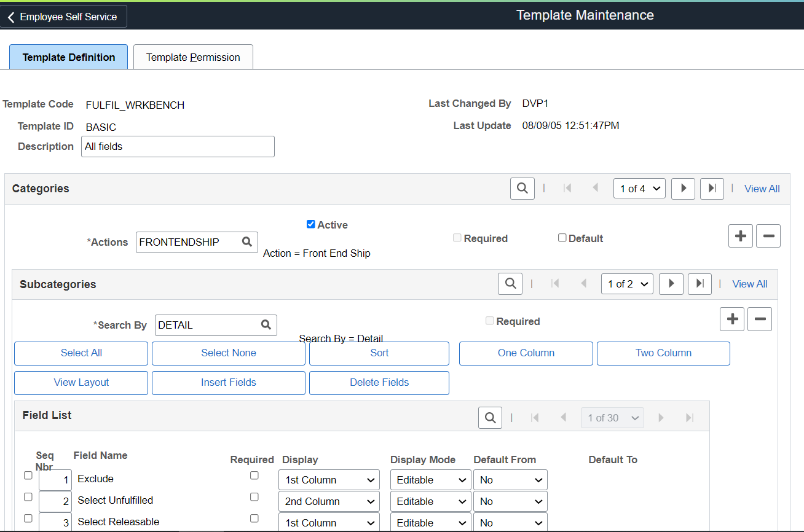
Task: Expand Display dropdown for Exclude row
Action: (328, 480)
